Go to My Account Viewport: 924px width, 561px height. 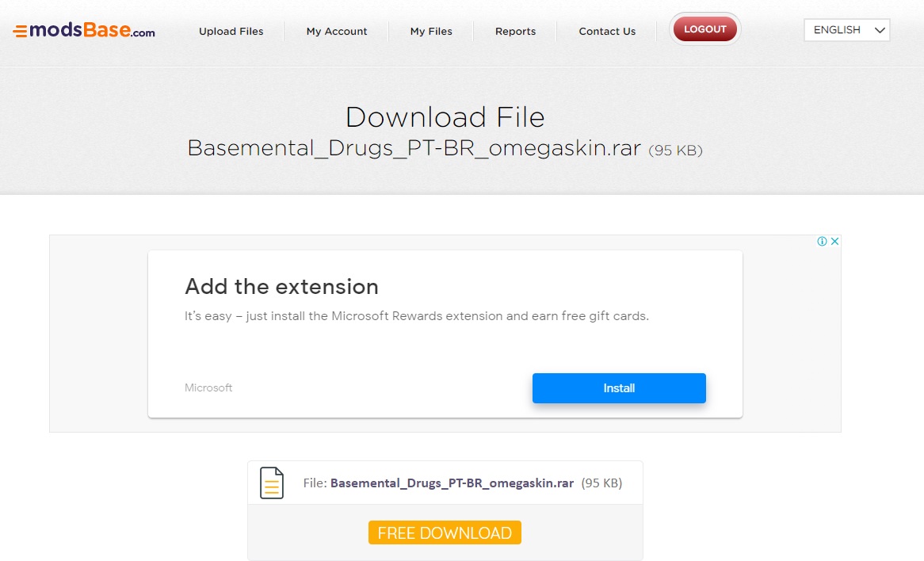(337, 31)
